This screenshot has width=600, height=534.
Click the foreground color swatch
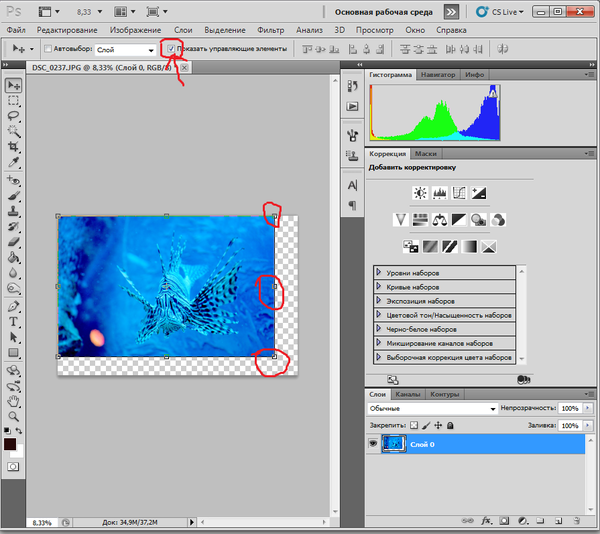point(10,443)
